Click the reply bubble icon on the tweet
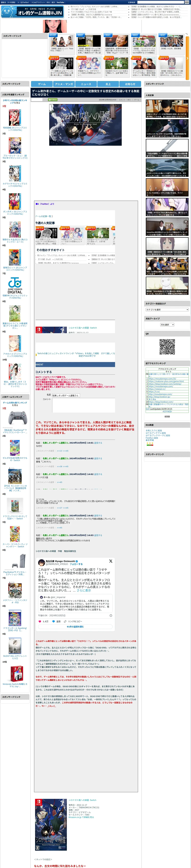Viewport: 191px width, 868px height. (x=53, y=621)
